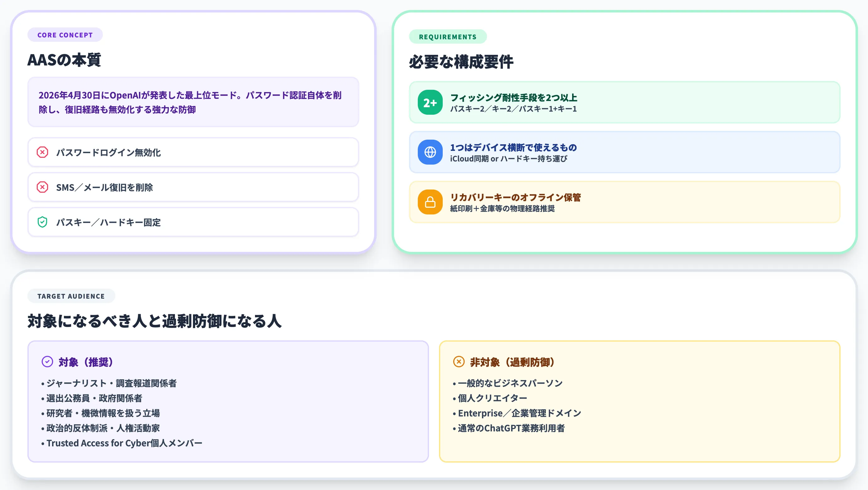
Task: Click the 個人クリエイター list item
Action: click(490, 398)
